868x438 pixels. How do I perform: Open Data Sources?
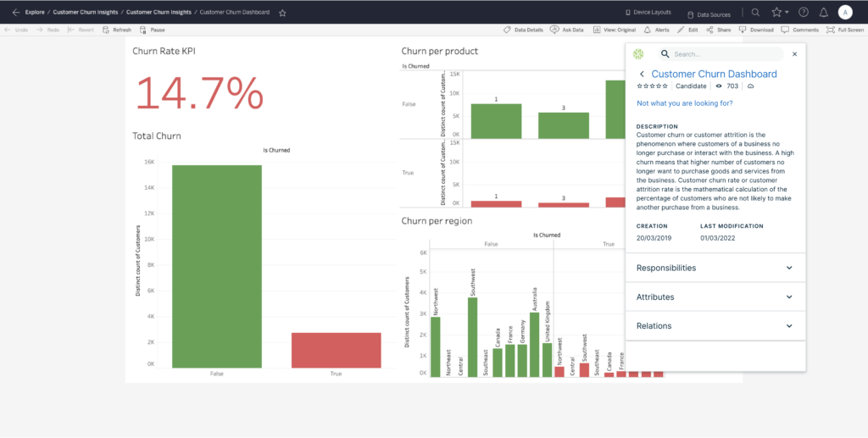709,14
